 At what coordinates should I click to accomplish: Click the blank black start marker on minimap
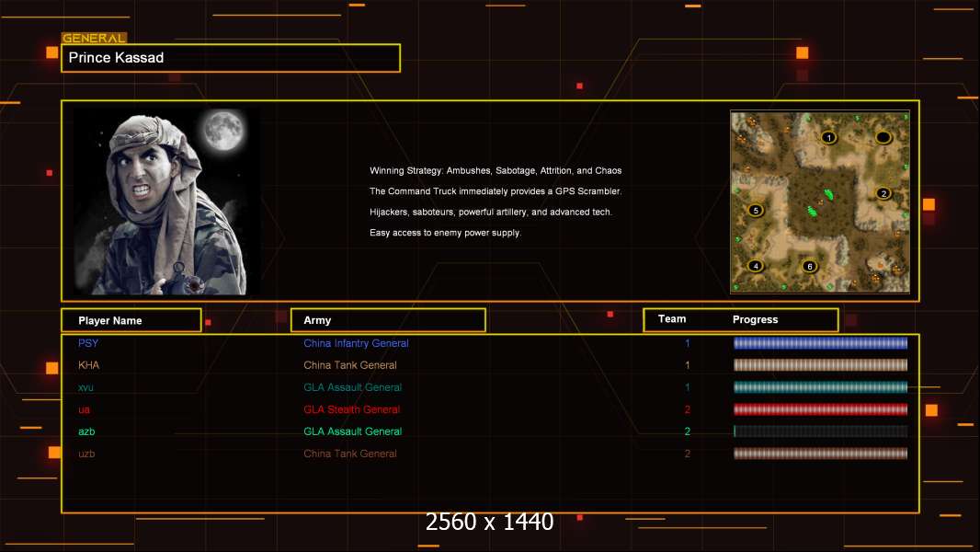point(883,138)
